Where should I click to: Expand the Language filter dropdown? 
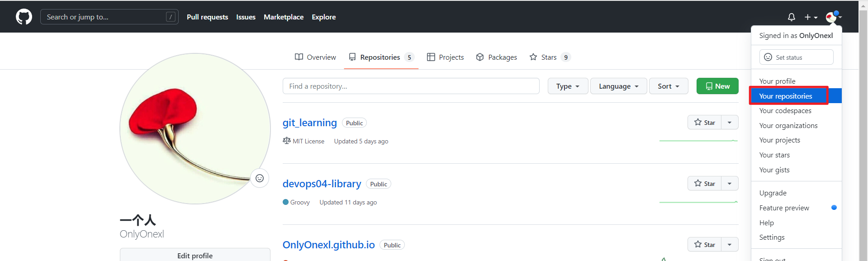pyautogui.click(x=618, y=86)
